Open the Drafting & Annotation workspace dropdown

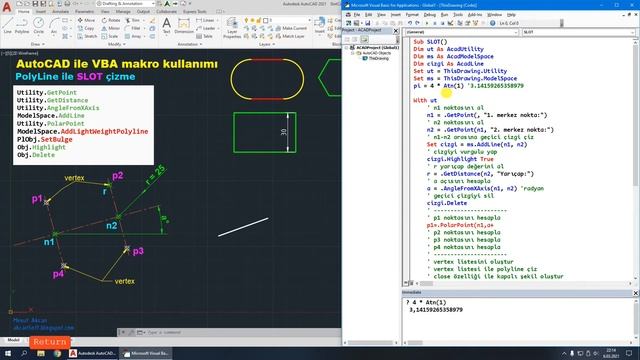(126, 4)
